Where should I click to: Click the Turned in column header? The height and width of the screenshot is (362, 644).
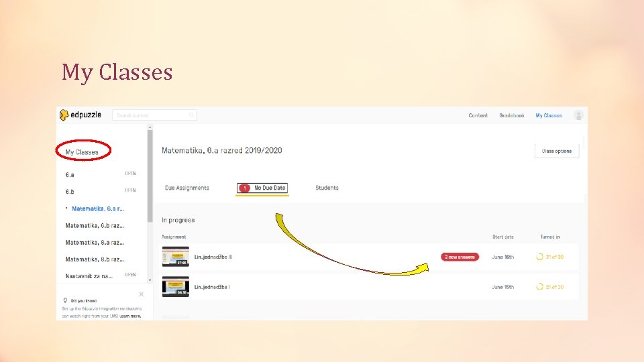tap(550, 237)
